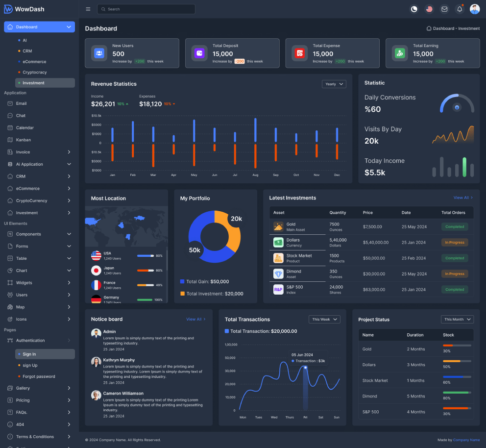Open the language flag selector
Screen dimensions: 486x448
pos(429,9)
